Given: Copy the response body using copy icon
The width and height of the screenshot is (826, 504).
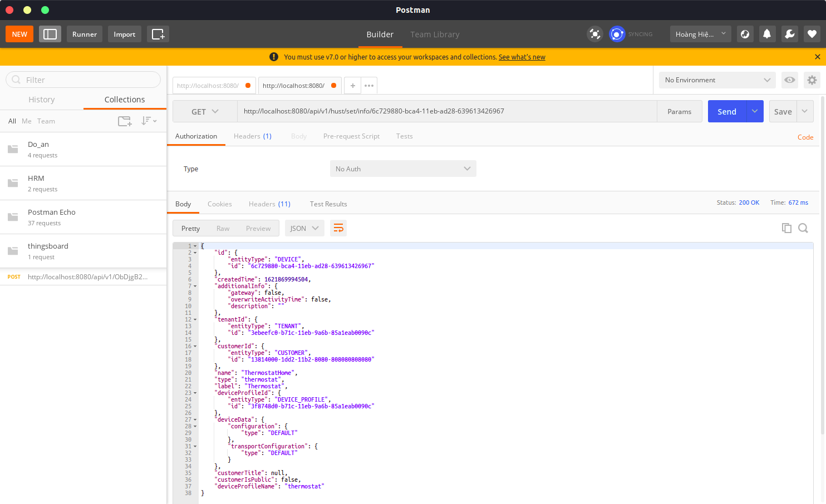Looking at the screenshot, I should [786, 228].
